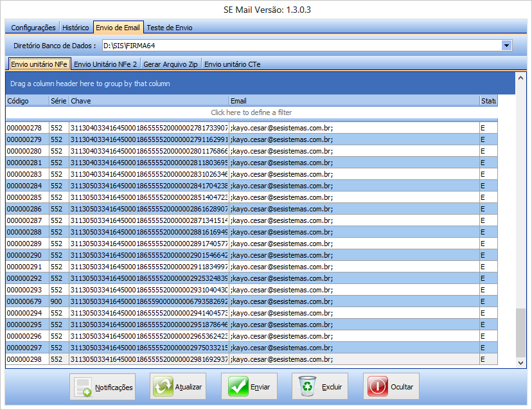Click the Atualizar refresh arrows icon

click(163, 387)
